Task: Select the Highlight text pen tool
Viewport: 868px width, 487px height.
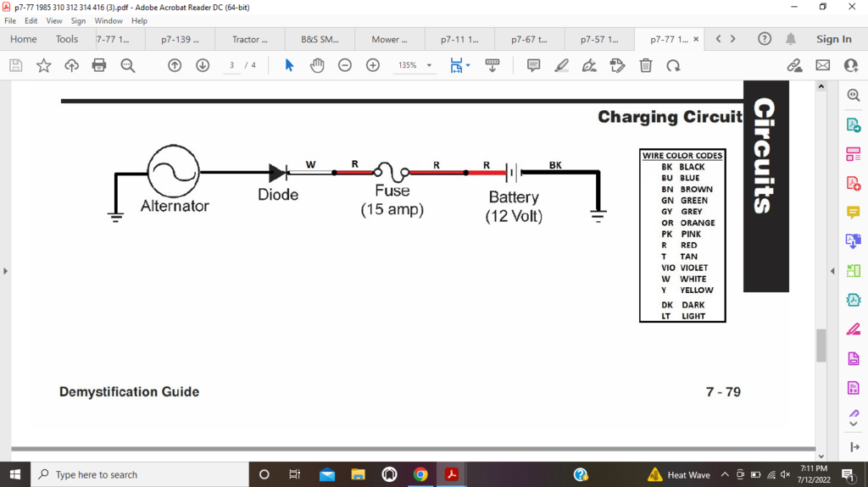Action: 561,65
